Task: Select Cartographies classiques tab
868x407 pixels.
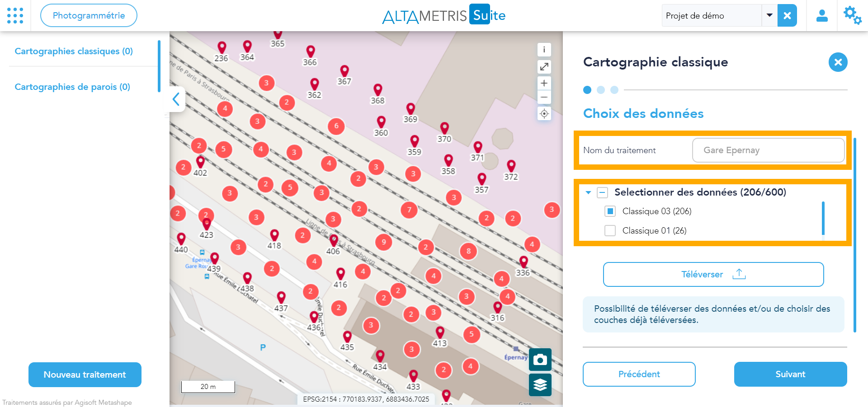Action: [74, 51]
